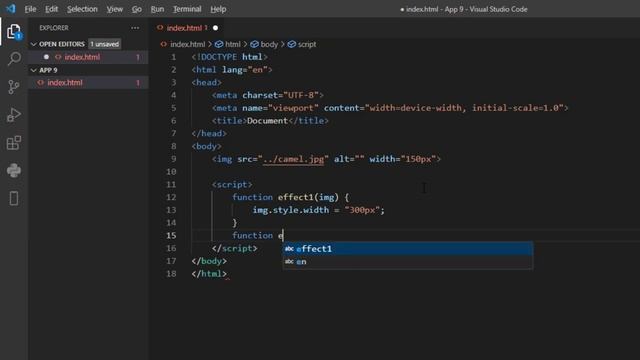640x360 pixels.
Task: Open the View menu
Action: click(115, 9)
